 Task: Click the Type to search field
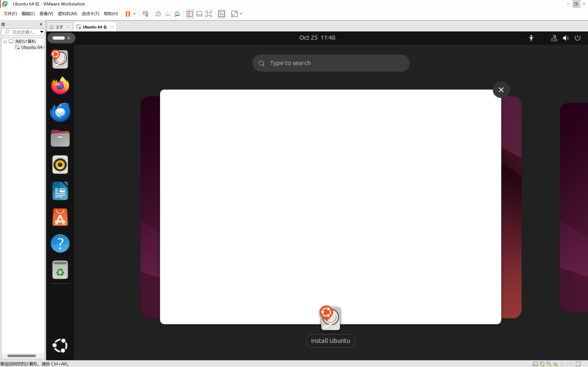click(331, 63)
